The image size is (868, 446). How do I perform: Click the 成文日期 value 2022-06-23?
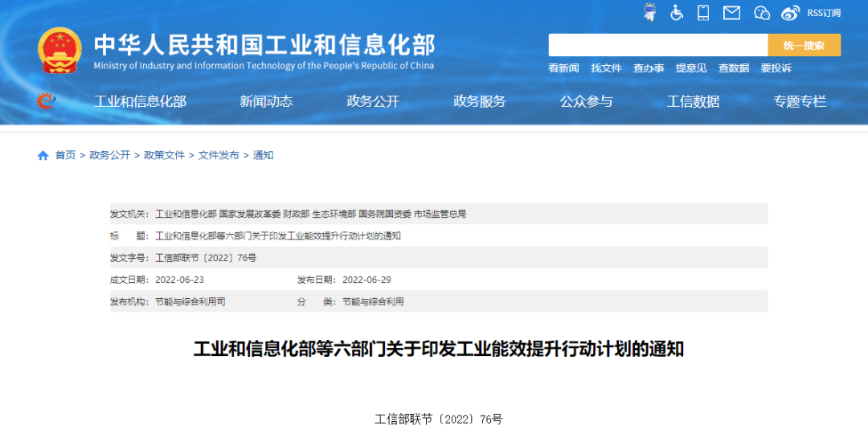(x=179, y=280)
